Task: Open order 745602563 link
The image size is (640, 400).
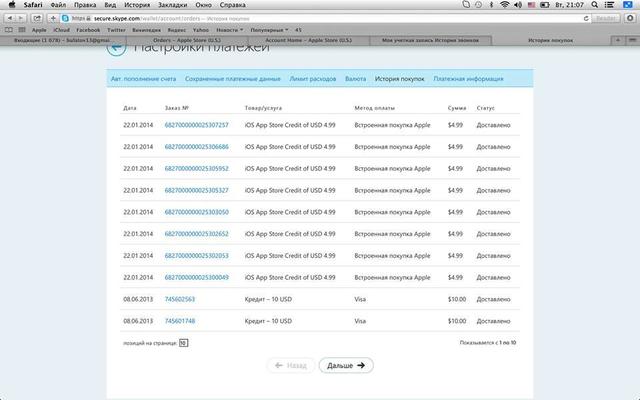Action: pyautogui.click(x=180, y=298)
